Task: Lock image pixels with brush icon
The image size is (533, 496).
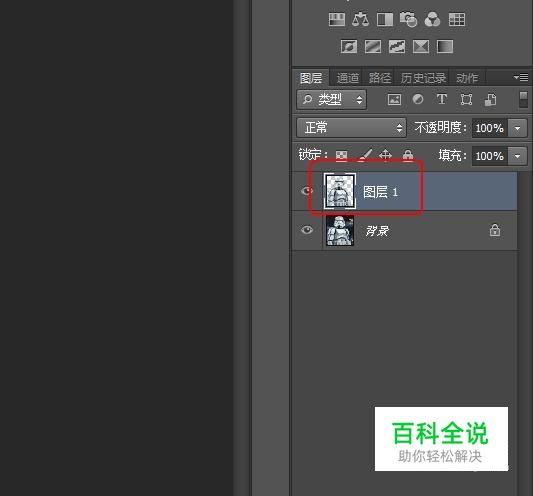Action: click(x=365, y=155)
